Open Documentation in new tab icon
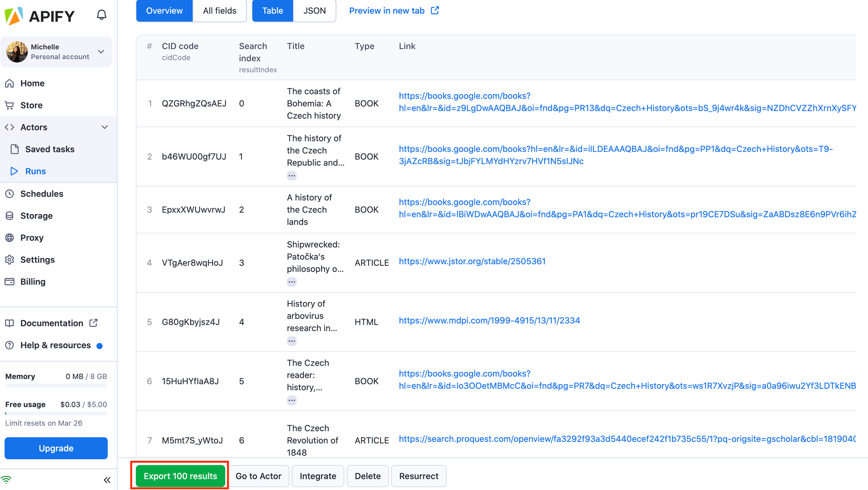Viewport: 868px width, 490px height. 93,323
